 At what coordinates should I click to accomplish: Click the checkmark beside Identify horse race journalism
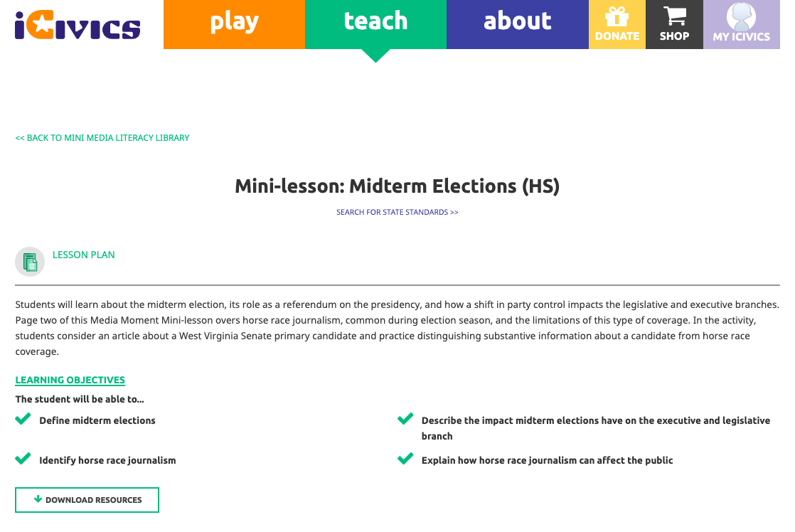coord(23,458)
